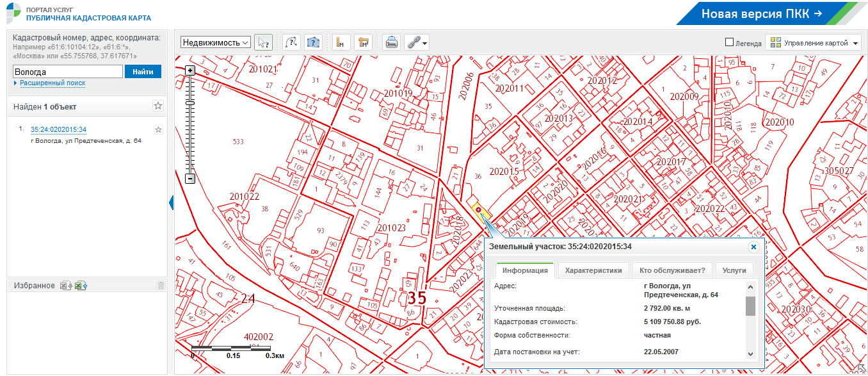Viewport: 868px width, 376px height.
Task: Collapse the left sidebar with blue arrow
Action: [x=171, y=203]
